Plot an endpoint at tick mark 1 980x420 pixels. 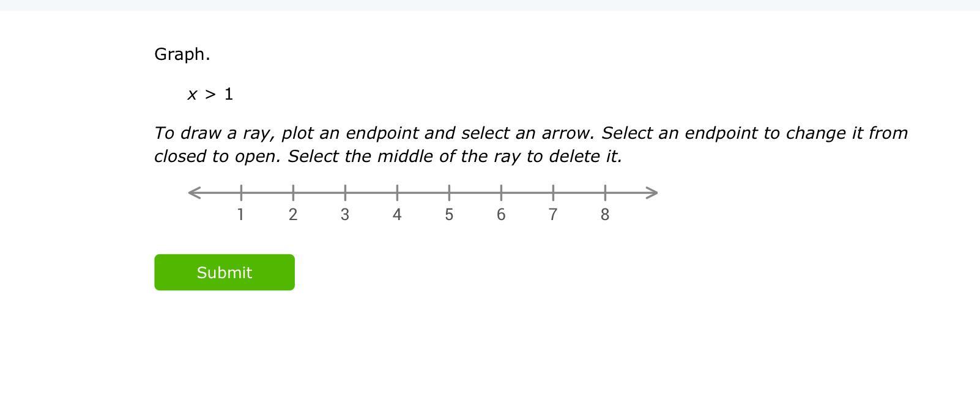pos(241,193)
